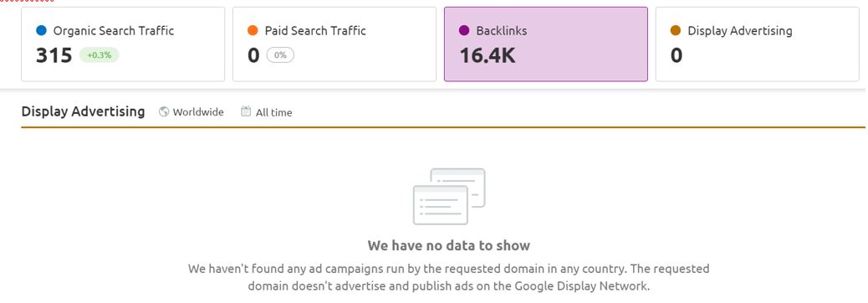Click the Display Advertising count 0
Image resolution: width=868 pixels, height=303 pixels.
pos(677,55)
